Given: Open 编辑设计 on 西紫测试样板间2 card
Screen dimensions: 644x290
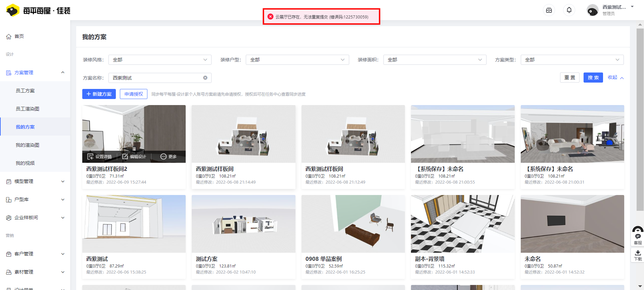Looking at the screenshot, I should 134,157.
